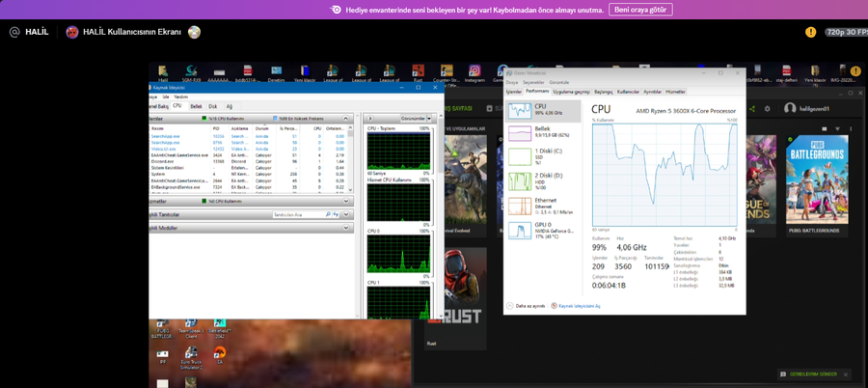
Task: Expand the İlişkili Modüller section
Action: 345,228
